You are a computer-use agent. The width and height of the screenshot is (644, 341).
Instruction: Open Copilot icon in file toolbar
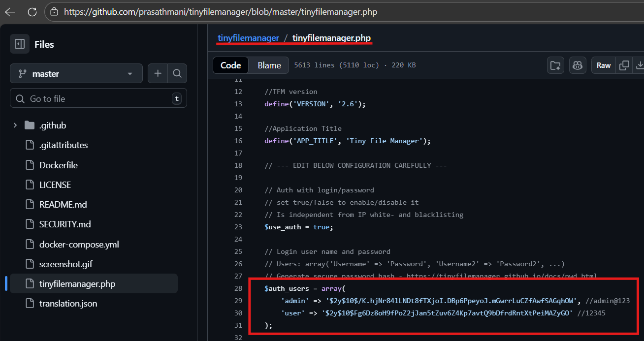tap(578, 65)
